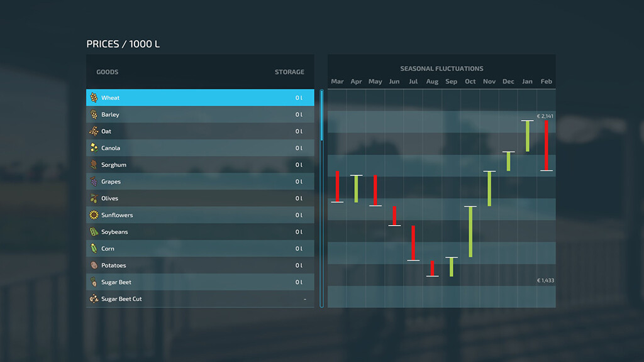Click the Potatoes icon

94,265
